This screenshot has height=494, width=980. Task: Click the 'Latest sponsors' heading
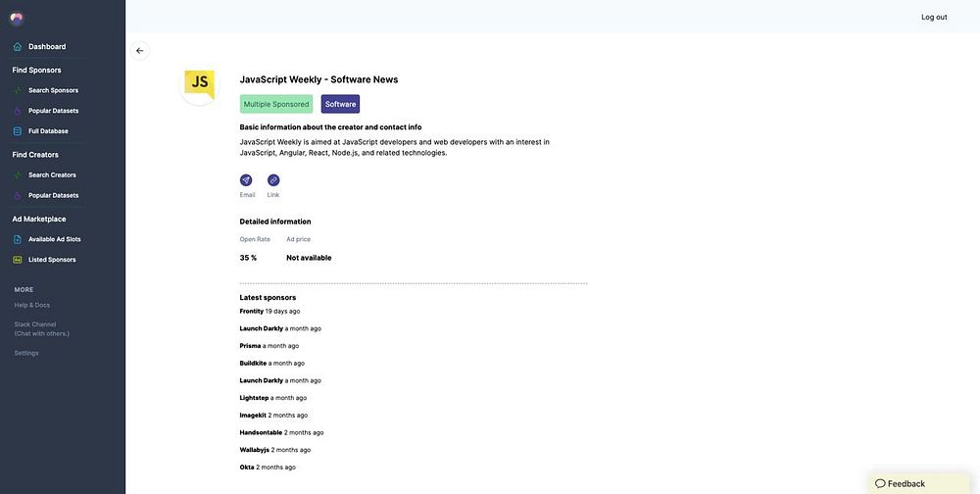pos(269,298)
